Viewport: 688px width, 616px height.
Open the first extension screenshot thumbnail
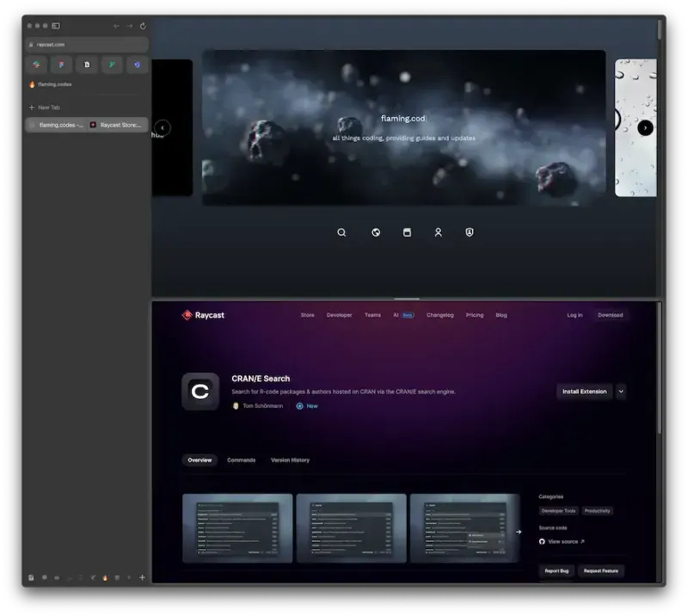coord(237,528)
